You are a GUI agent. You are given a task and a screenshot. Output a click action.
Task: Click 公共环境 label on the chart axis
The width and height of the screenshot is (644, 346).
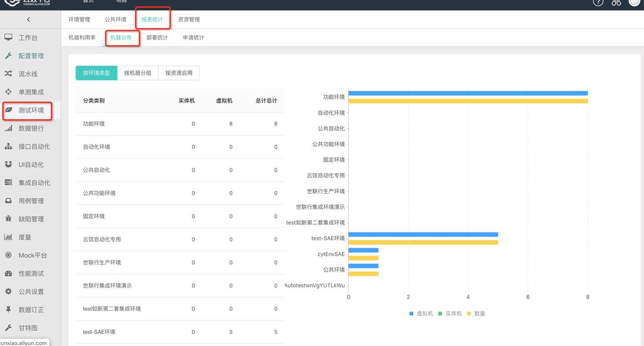click(x=334, y=270)
